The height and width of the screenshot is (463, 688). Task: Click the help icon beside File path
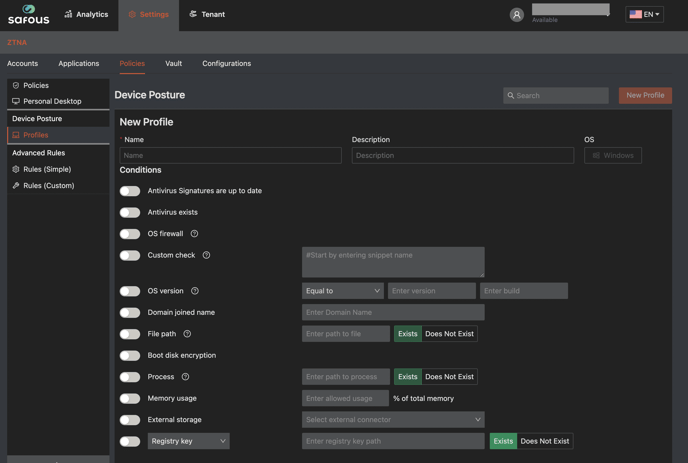point(187,334)
